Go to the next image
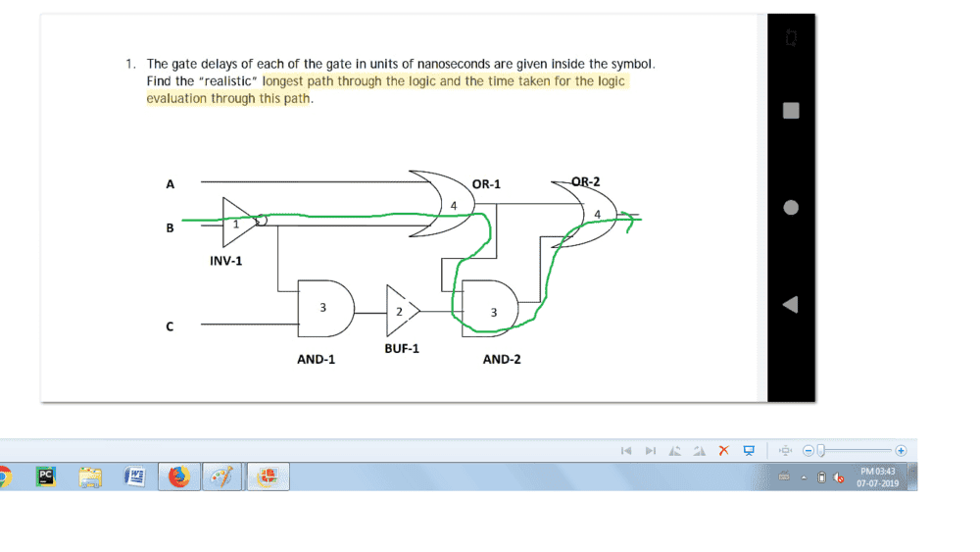 [650, 451]
